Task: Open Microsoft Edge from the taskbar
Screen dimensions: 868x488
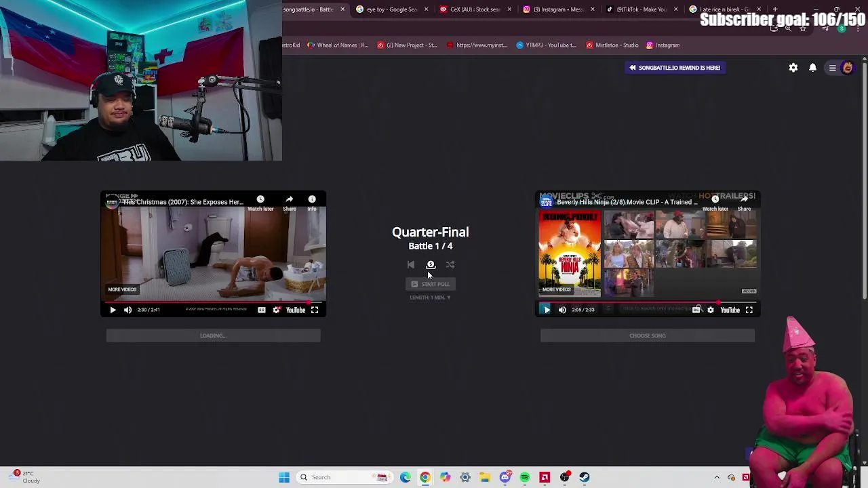Action: pos(406,477)
